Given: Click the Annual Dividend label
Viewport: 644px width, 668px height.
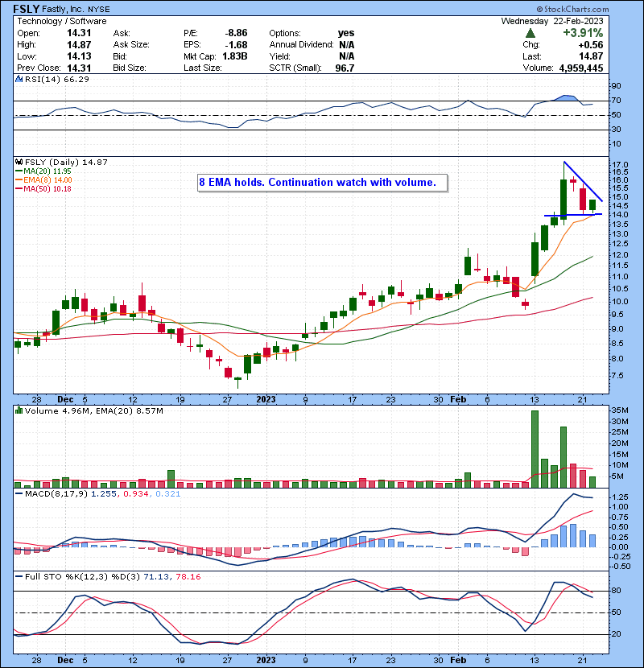Looking at the screenshot, I should point(301,45).
